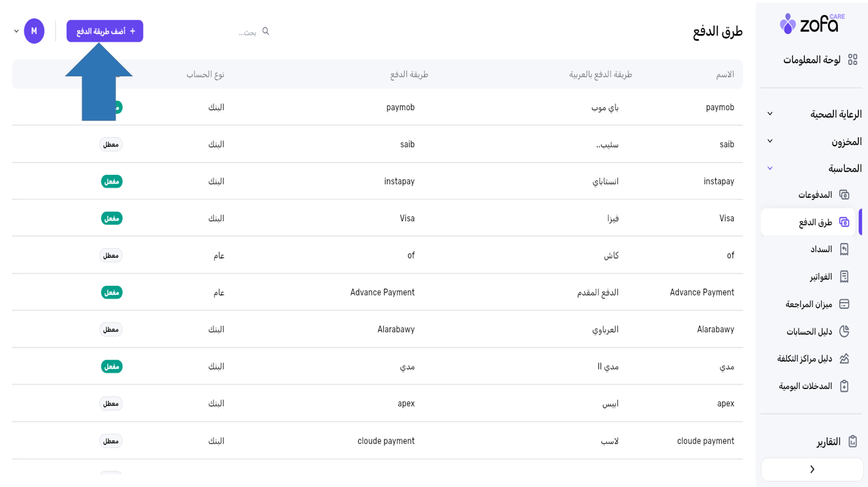Screen dimensions: 868x487
Task: Click the ميزان المراجعة trial balance icon
Action: (844, 304)
